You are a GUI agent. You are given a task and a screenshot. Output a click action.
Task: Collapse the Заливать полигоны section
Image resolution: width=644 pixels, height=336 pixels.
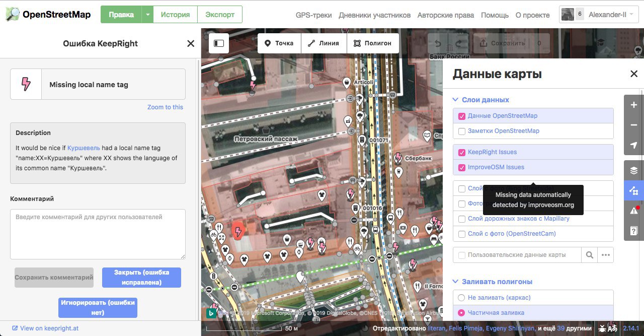tap(493, 282)
